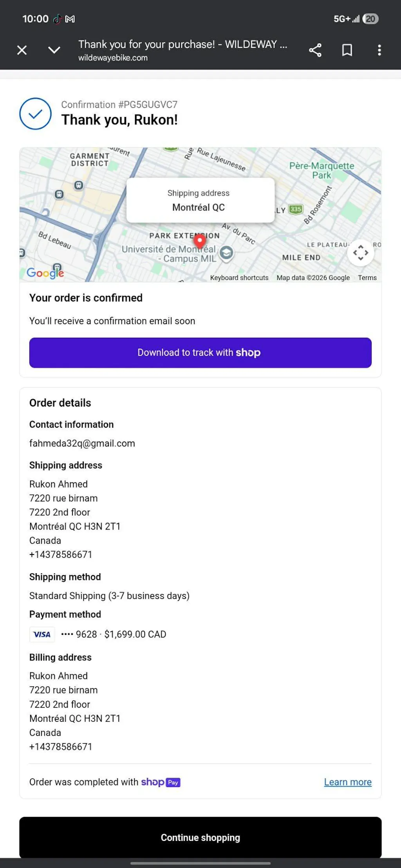Tap the Visa card logo
This screenshot has width=401, height=868.
(x=42, y=634)
